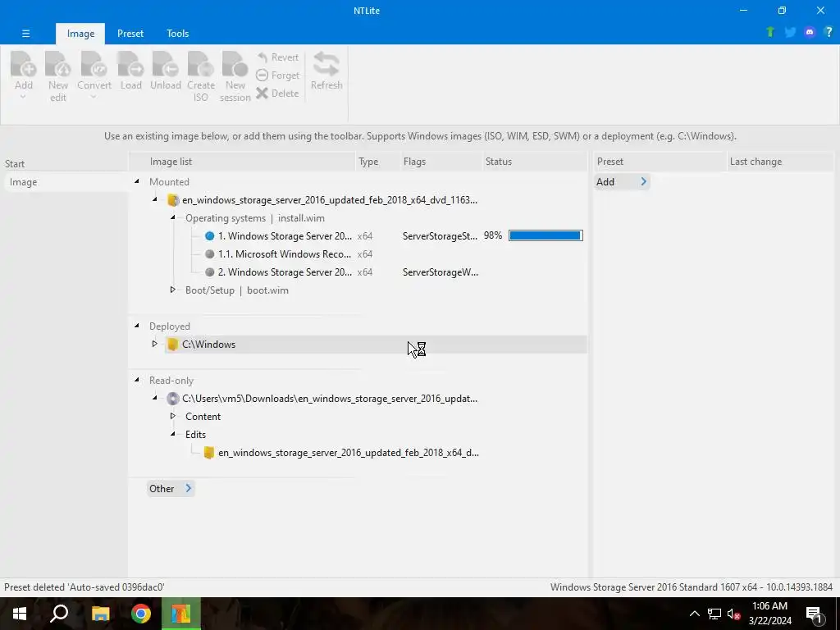The image size is (840, 630).
Task: Click the folder icon under Edits
Action: coord(209,453)
